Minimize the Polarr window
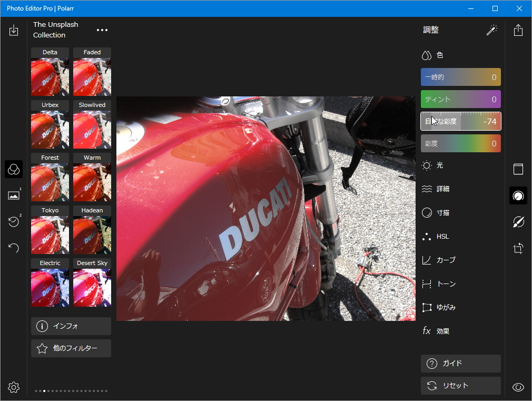Screen dimensions: 532x401 pyautogui.click(x=470, y=8)
